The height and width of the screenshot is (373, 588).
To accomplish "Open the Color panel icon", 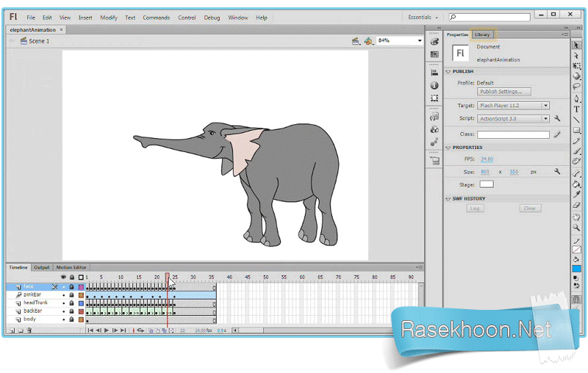I will [434, 42].
